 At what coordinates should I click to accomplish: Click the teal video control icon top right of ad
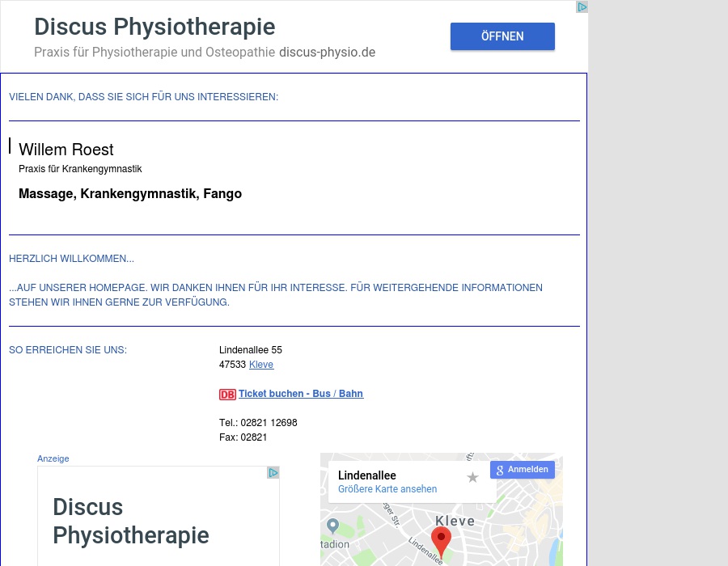coord(581,6)
